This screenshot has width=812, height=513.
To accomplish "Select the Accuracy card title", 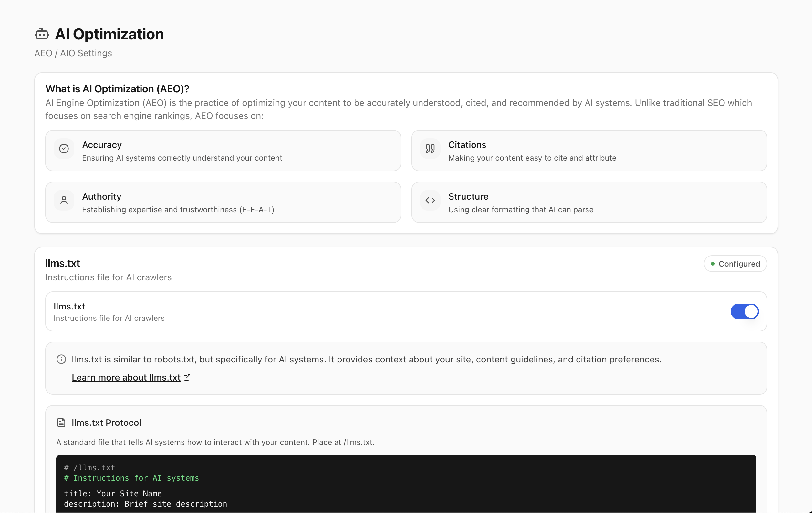I will click(x=102, y=145).
